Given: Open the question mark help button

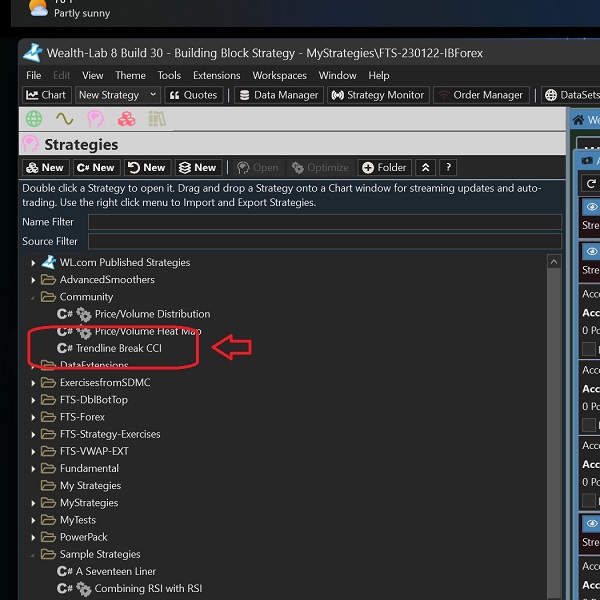Looking at the screenshot, I should (x=448, y=168).
